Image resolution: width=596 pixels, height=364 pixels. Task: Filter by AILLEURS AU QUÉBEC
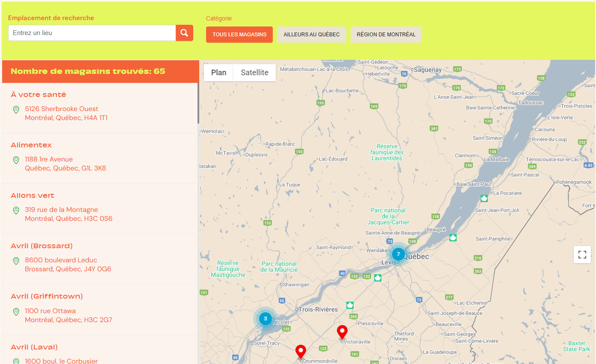[312, 35]
